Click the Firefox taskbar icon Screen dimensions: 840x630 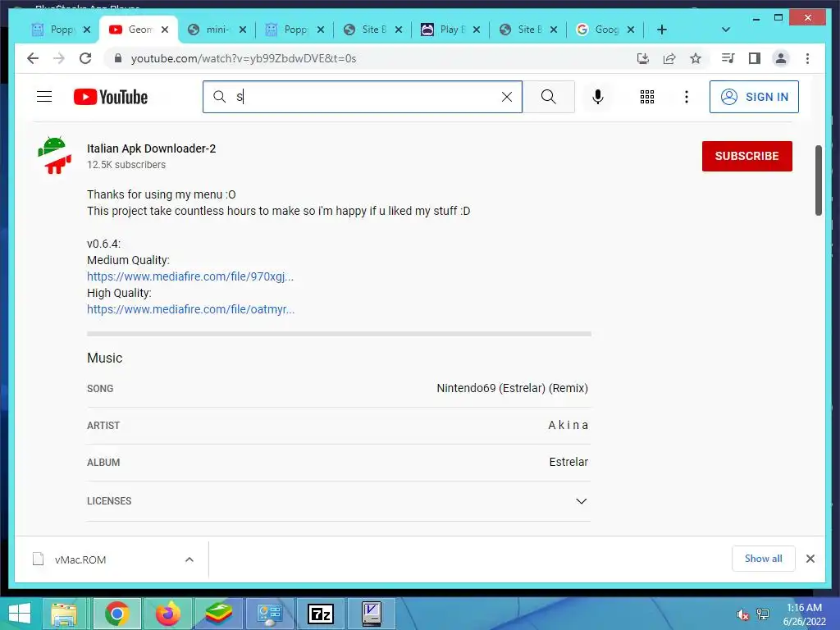click(x=168, y=614)
